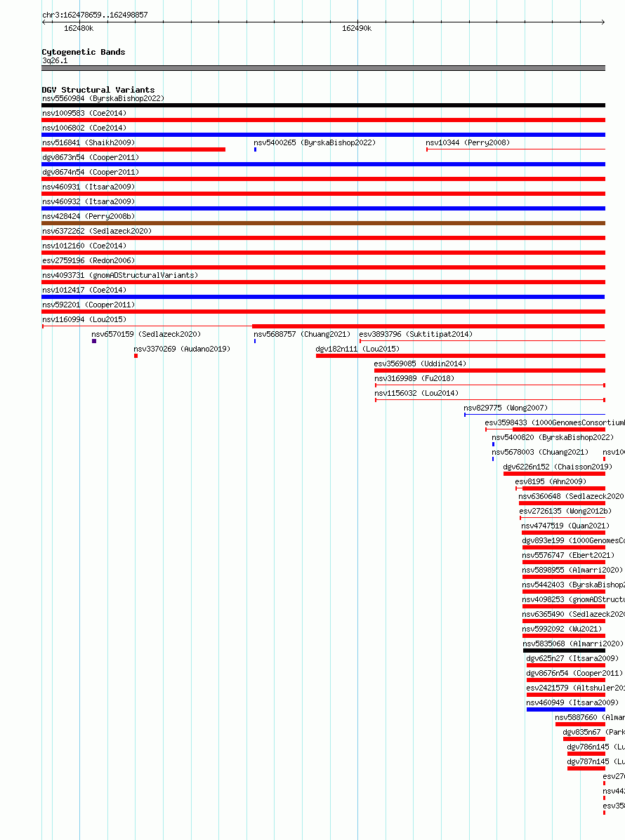
Task: Click the esv3598433 (1000GenomesConsortium label
Action: (555, 422)
